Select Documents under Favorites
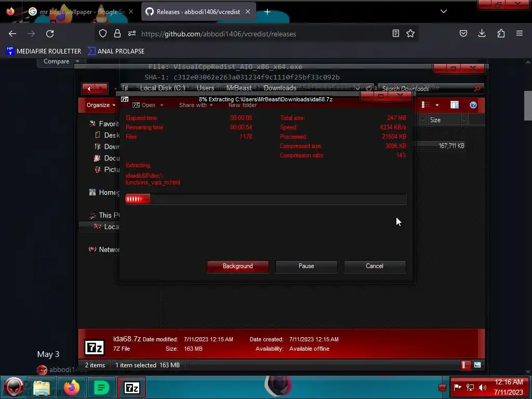Screen dimensions: 532x399 click(x=107, y=158)
